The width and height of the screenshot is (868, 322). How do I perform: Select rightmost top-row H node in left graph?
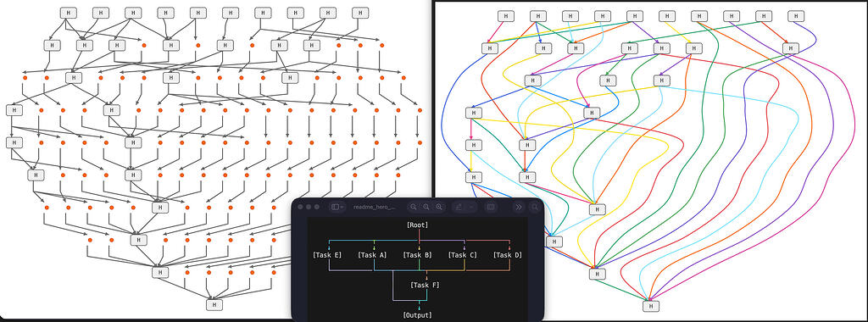(x=359, y=12)
